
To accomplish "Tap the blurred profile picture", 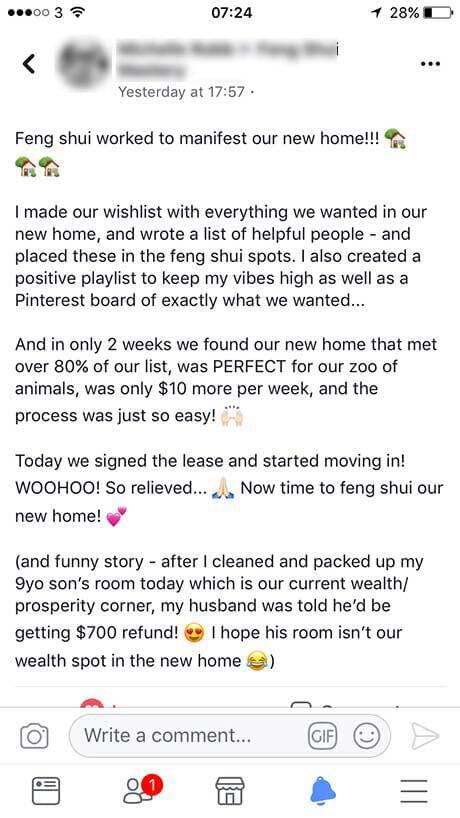I will pos(83,63).
